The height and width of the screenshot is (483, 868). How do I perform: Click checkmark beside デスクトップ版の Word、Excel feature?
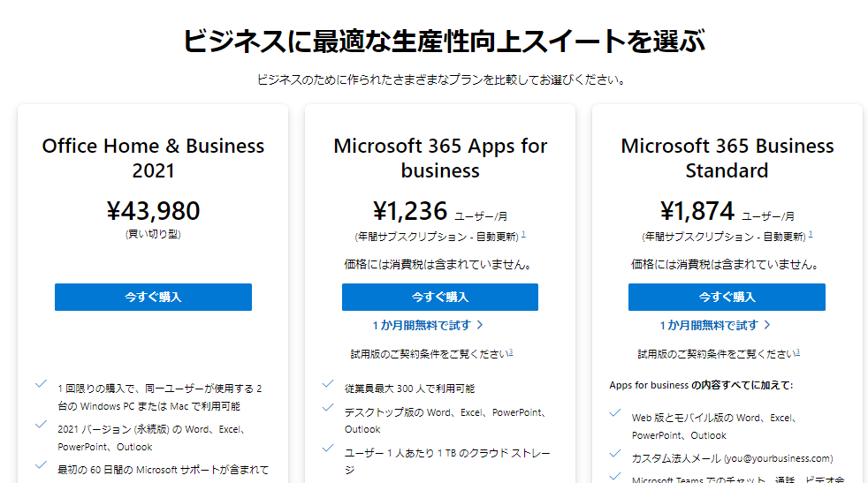pyautogui.click(x=328, y=407)
